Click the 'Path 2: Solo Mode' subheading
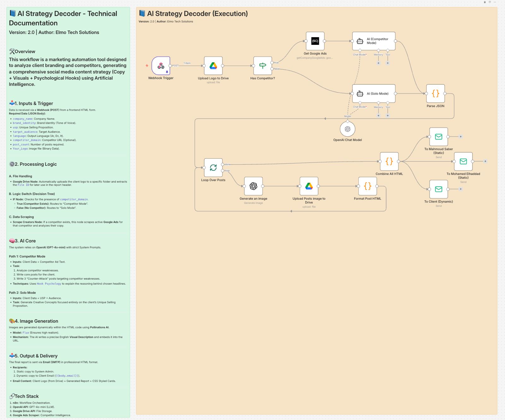The height and width of the screenshot is (420, 505). point(22,293)
